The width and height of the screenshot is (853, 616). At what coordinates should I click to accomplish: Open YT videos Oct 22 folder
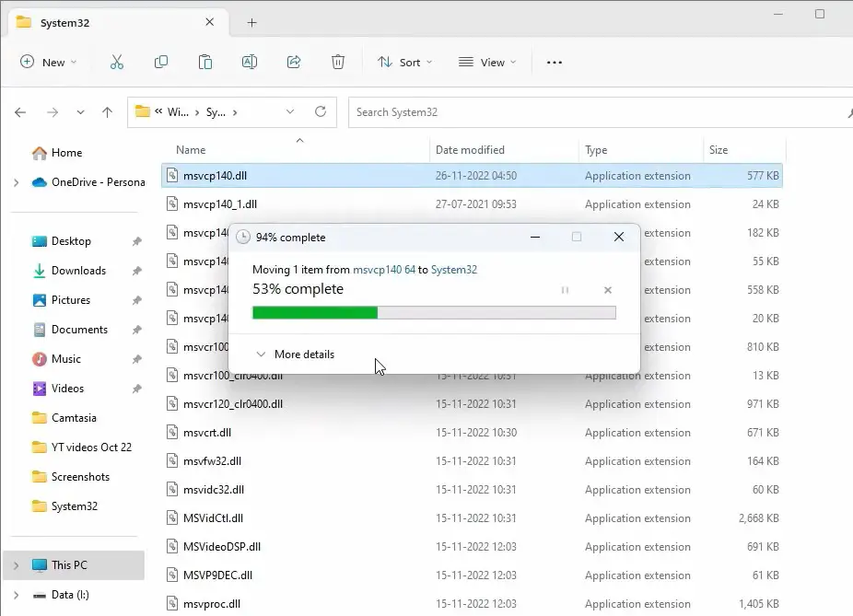pyautogui.click(x=82, y=447)
